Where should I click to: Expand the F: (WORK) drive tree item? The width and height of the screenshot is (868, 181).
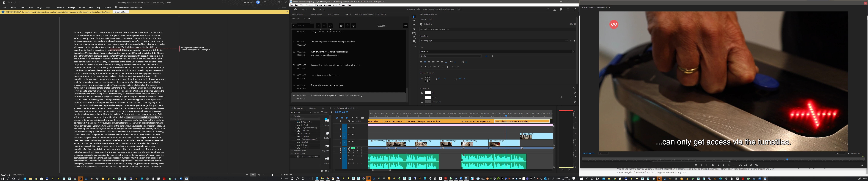295,131
